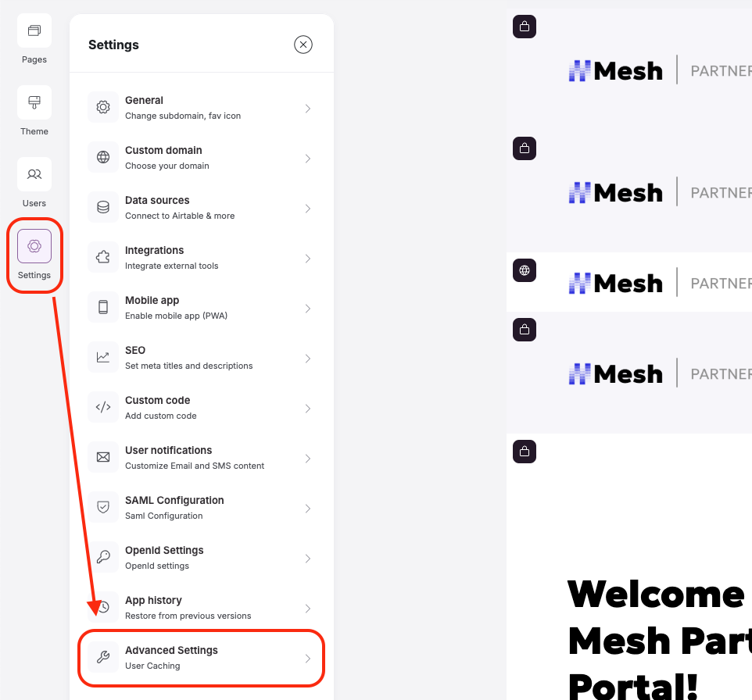Click the Mobile app phone icon
The height and width of the screenshot is (700, 752).
click(x=102, y=307)
